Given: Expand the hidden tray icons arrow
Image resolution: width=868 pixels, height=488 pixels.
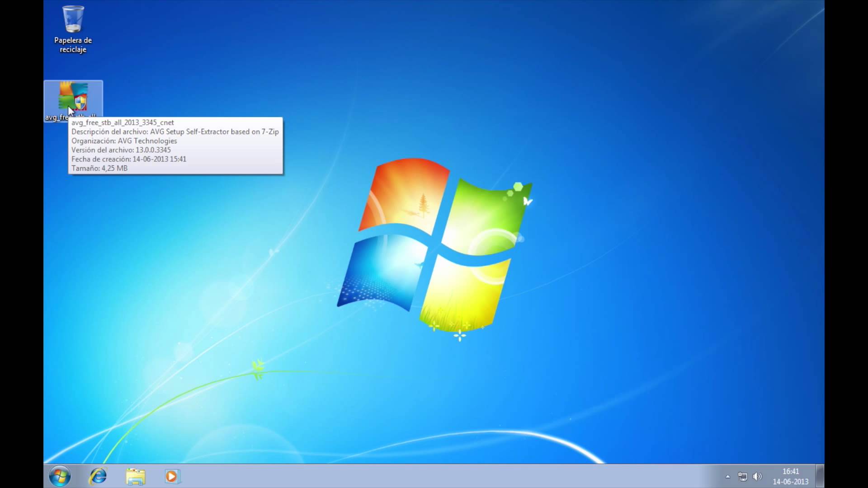Looking at the screenshot, I should click(727, 476).
